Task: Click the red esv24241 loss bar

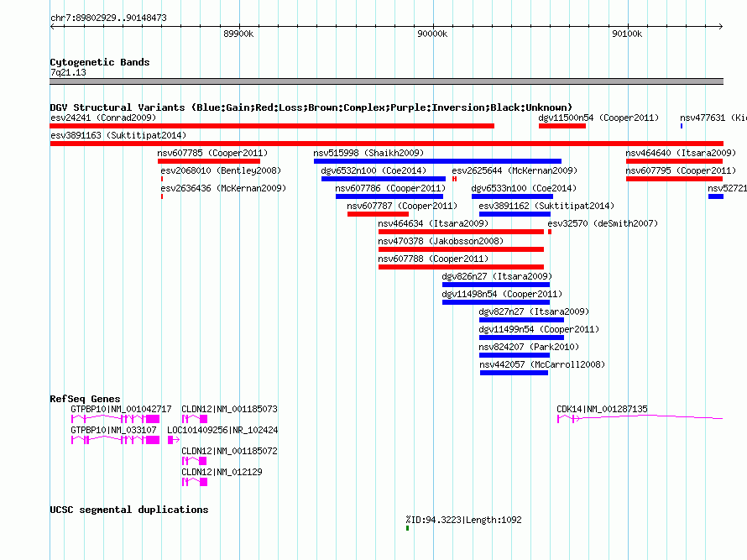Action: [272, 126]
